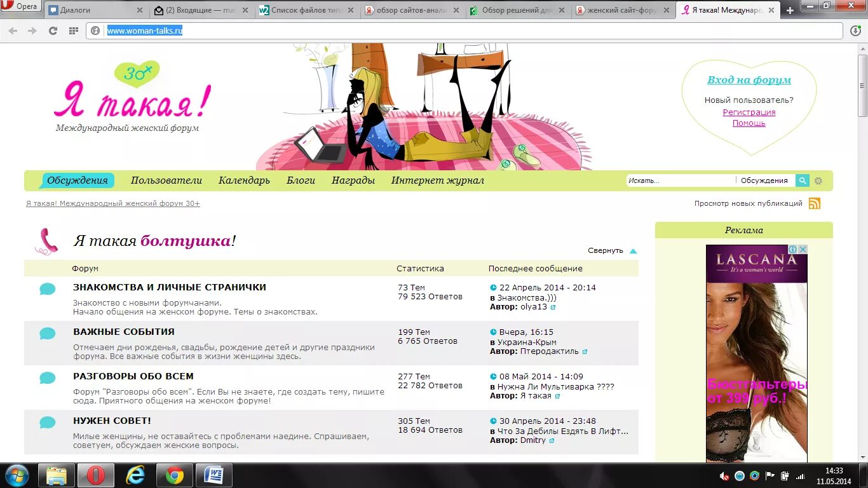The image size is (868, 488).
Task: Open the Помощь link
Action: [x=749, y=123]
